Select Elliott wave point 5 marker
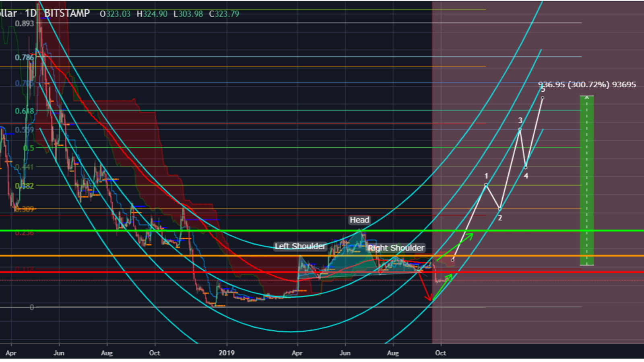Screen dimensions: 644x362 (x=543, y=98)
